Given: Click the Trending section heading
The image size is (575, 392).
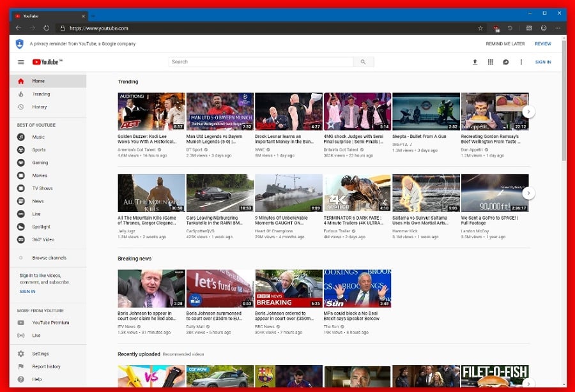Looking at the screenshot, I should (128, 82).
